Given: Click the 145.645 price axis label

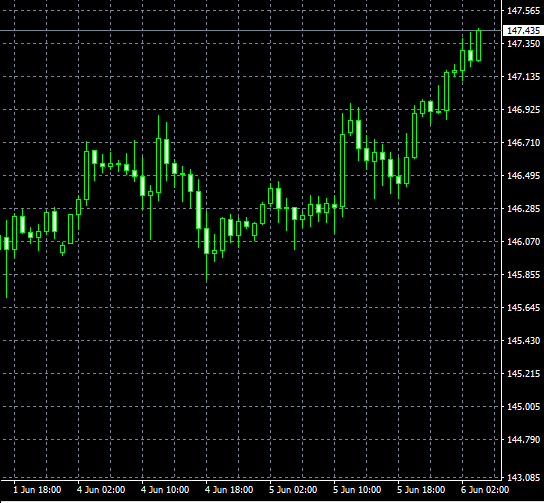Looking at the screenshot, I should pyautogui.click(x=524, y=308).
